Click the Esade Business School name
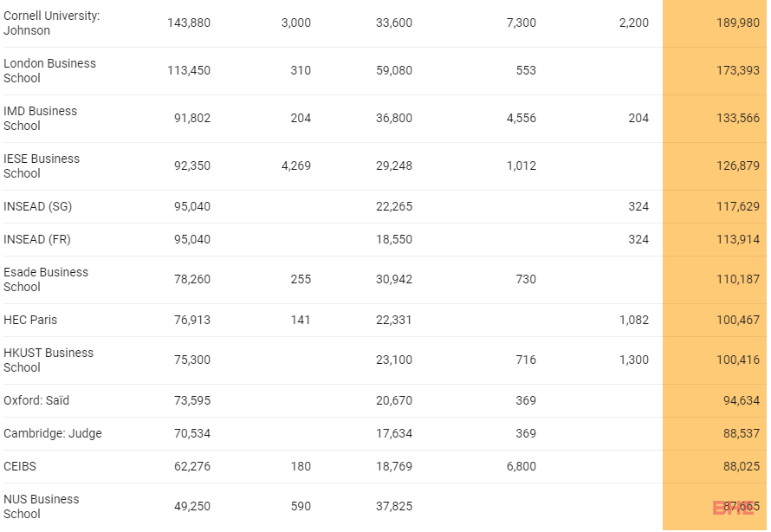 click(46, 280)
